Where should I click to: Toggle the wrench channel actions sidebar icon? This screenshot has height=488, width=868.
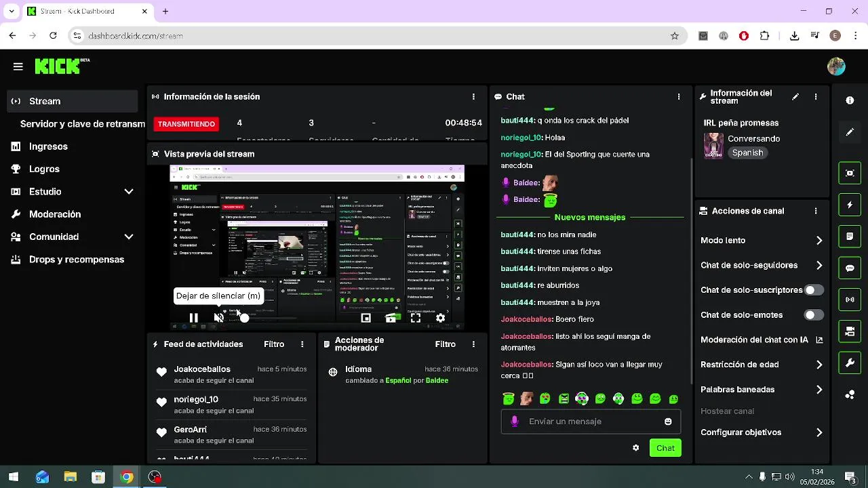coord(850,363)
